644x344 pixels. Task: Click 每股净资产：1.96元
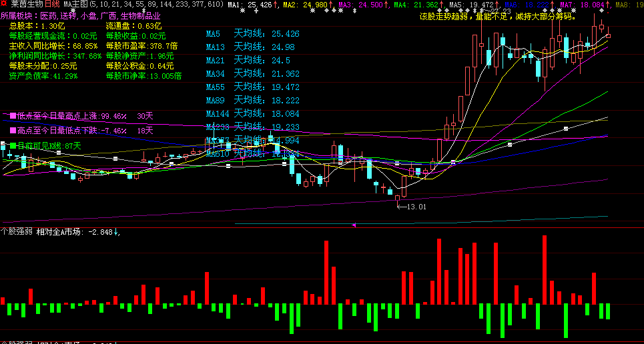click(x=140, y=56)
